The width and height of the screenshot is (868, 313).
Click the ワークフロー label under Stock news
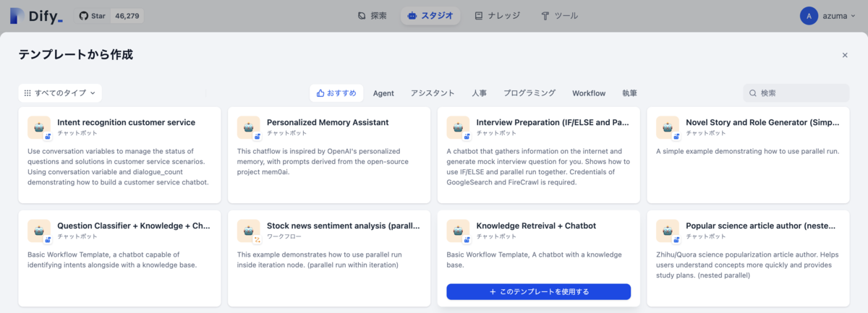(283, 236)
